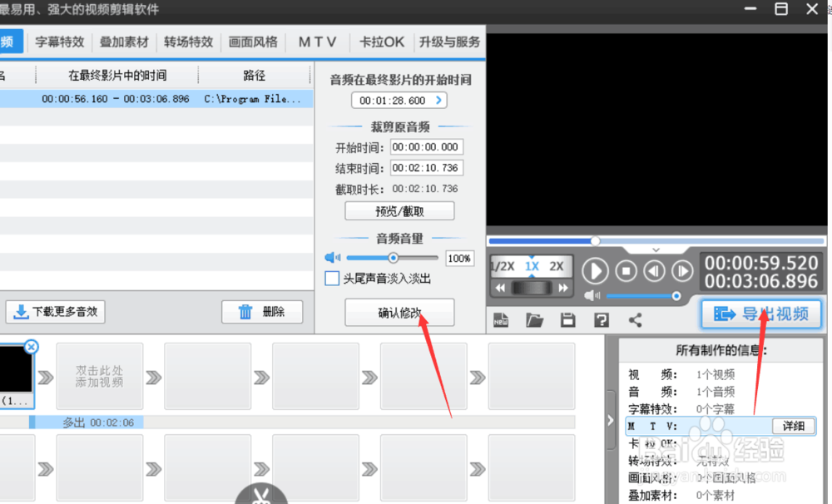The image size is (832, 504).
Task: Remove the first video clip with X
Action: click(32, 347)
